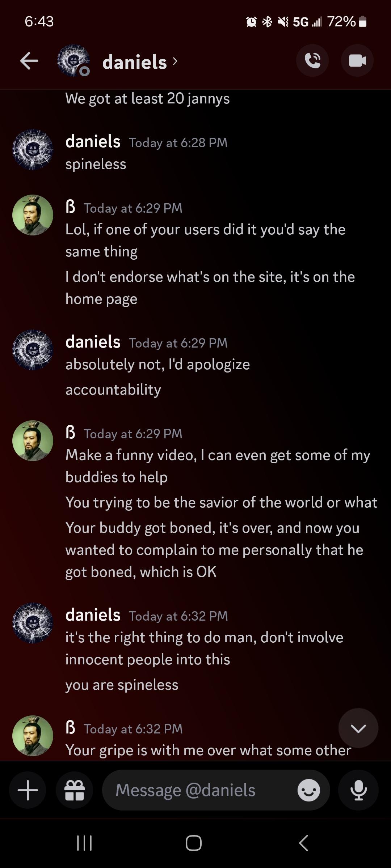Screen dimensions: 391x868
Task: Tap daniels username at 6:32 PM message
Action: click(93, 615)
